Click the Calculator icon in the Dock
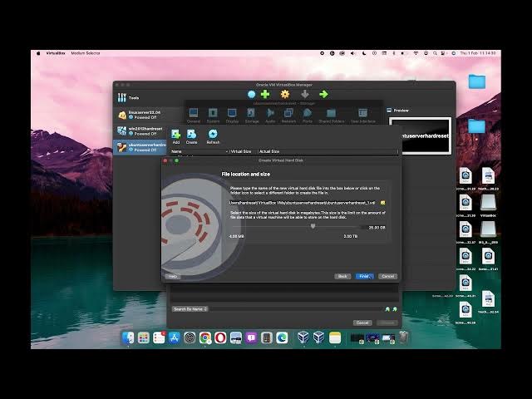This screenshot has width=532, height=399. click(267, 337)
